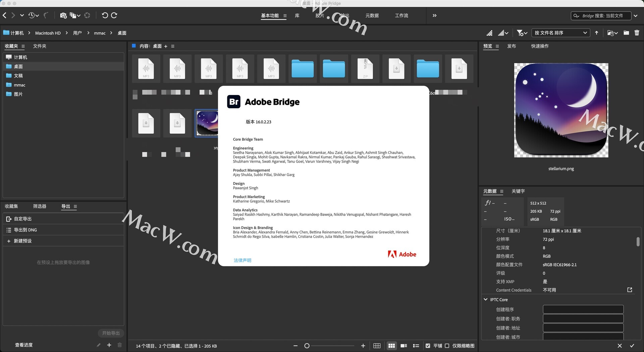The height and width of the screenshot is (352, 644).
Task: Toggle ascending sort order arrow
Action: [596, 33]
